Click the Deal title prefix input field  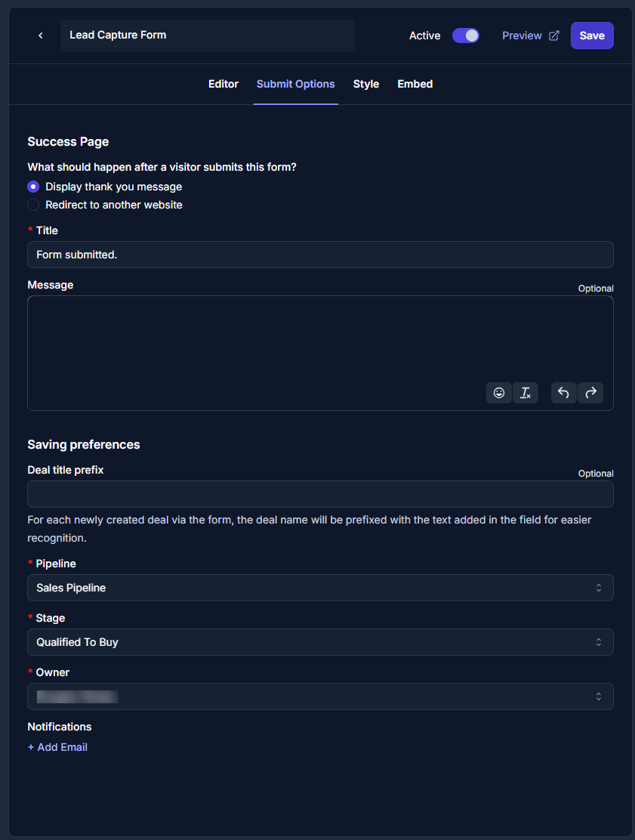320,493
